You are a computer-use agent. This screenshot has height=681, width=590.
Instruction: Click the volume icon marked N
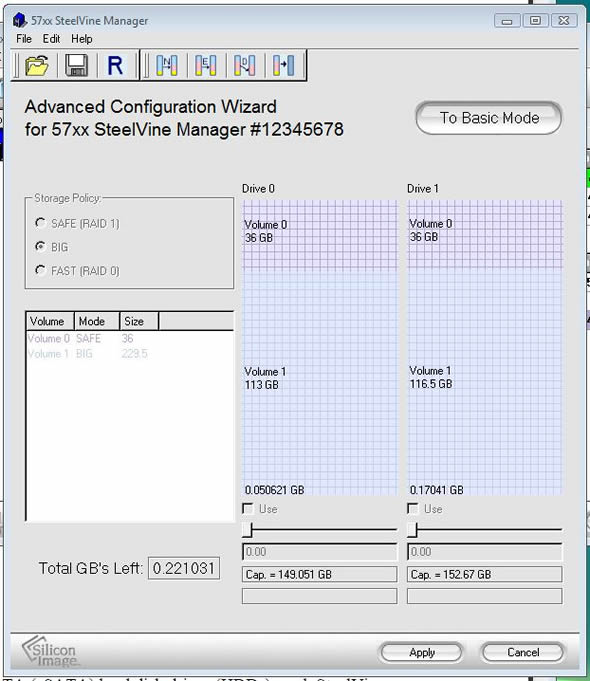click(x=167, y=66)
